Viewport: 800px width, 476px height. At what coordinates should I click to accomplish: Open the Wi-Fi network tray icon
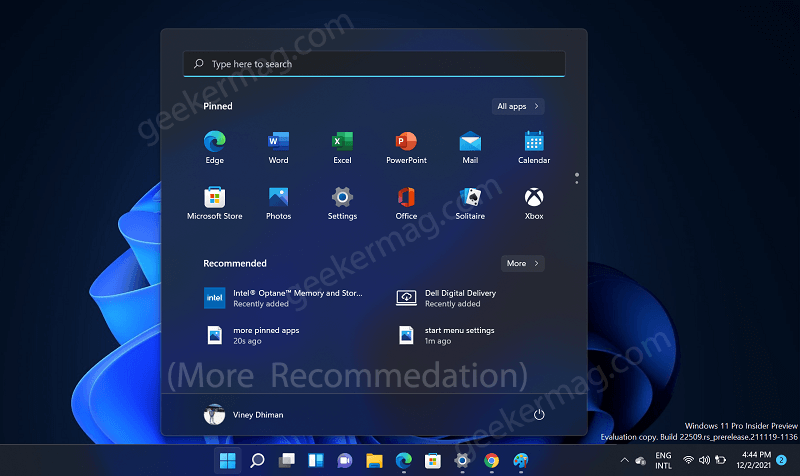[x=688, y=460]
